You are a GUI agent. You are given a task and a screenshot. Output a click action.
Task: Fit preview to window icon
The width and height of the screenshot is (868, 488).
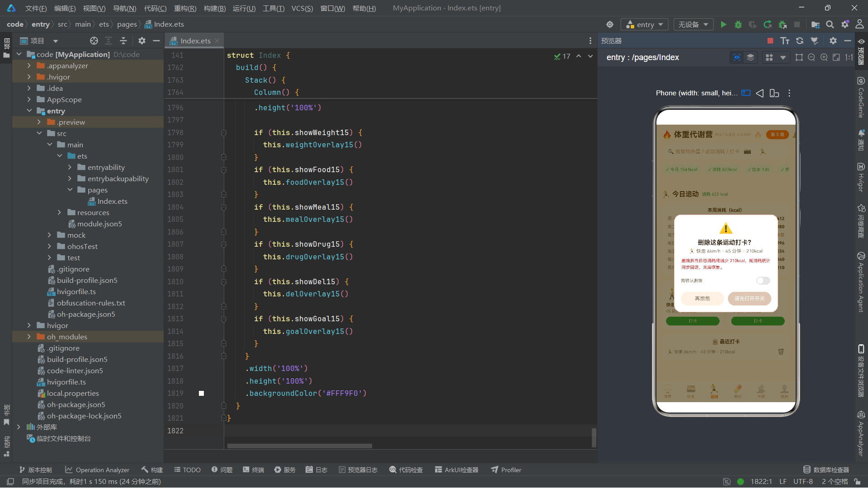coord(836,57)
